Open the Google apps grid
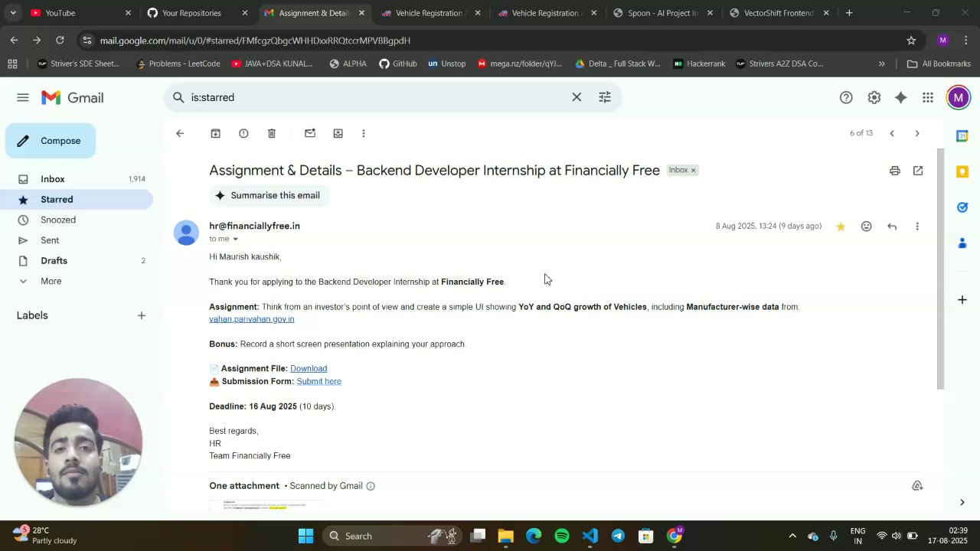Image resolution: width=980 pixels, height=551 pixels. (928, 97)
